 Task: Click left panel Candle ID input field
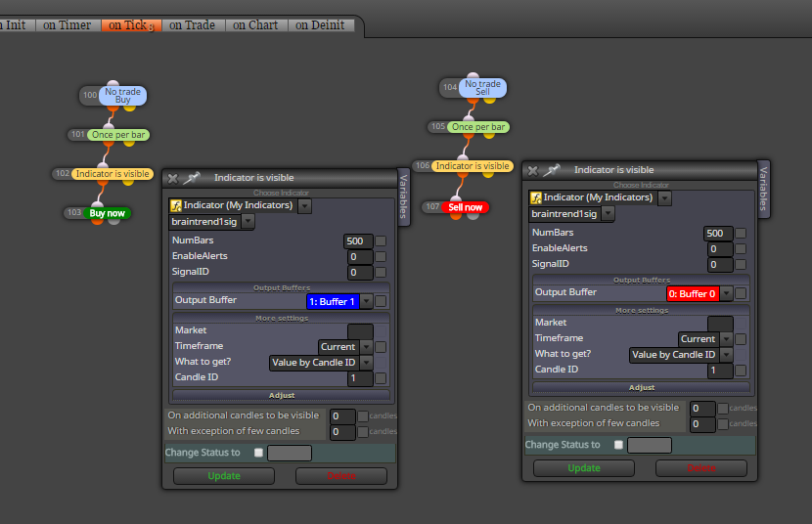pos(360,378)
